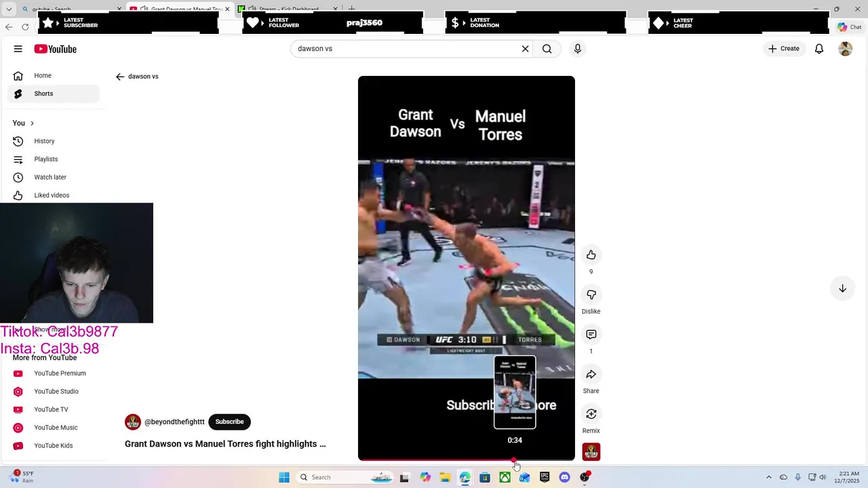Image resolution: width=868 pixels, height=488 pixels.
Task: Open YouTube Premium link
Action: pyautogui.click(x=54, y=373)
